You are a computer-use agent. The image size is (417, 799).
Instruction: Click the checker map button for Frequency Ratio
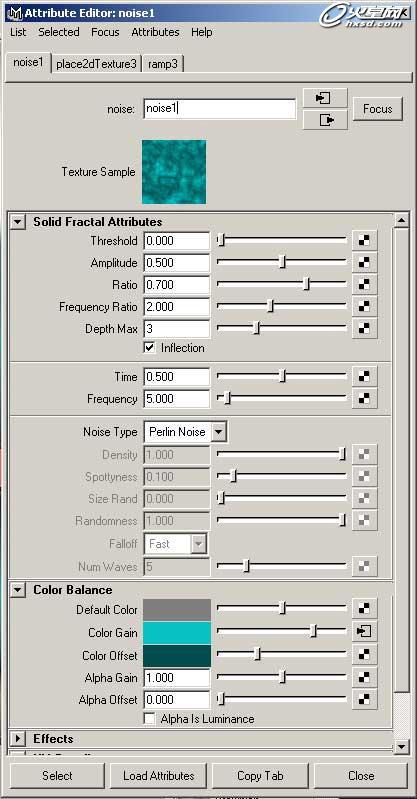point(364,307)
